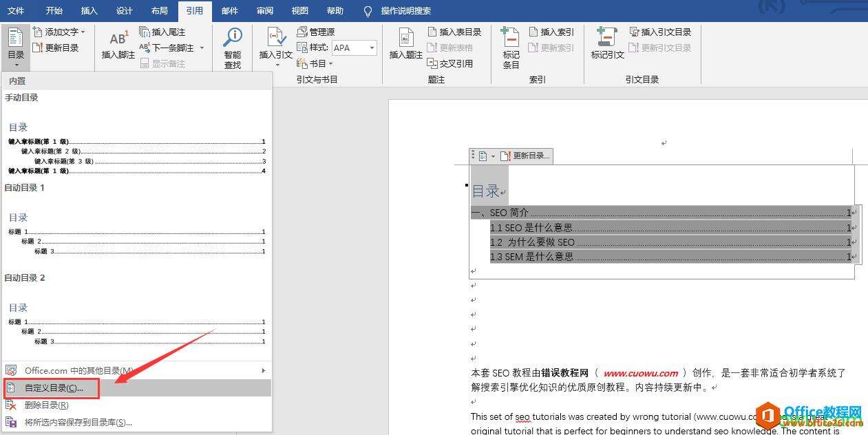This screenshot has width=868, height=435.
Task: Switch to the Insert (插入) ribbon tab
Action: click(x=89, y=11)
